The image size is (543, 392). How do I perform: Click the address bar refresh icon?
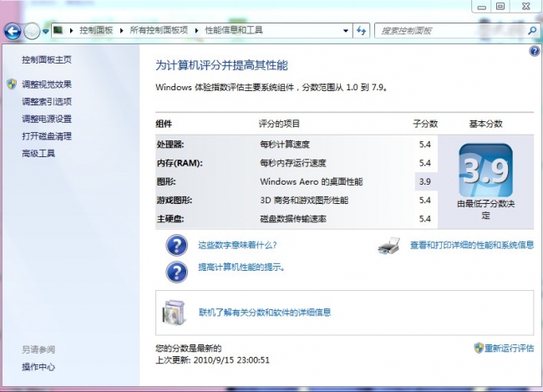coord(362,31)
